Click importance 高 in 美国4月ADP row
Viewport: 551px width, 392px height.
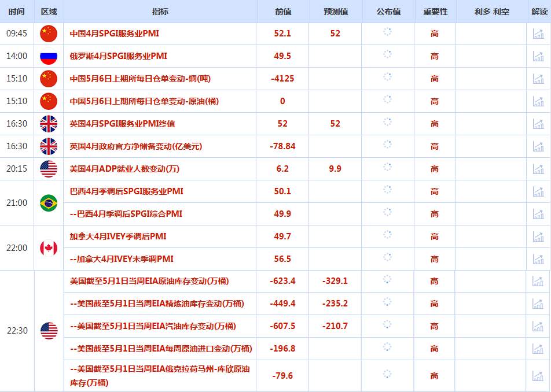435,169
